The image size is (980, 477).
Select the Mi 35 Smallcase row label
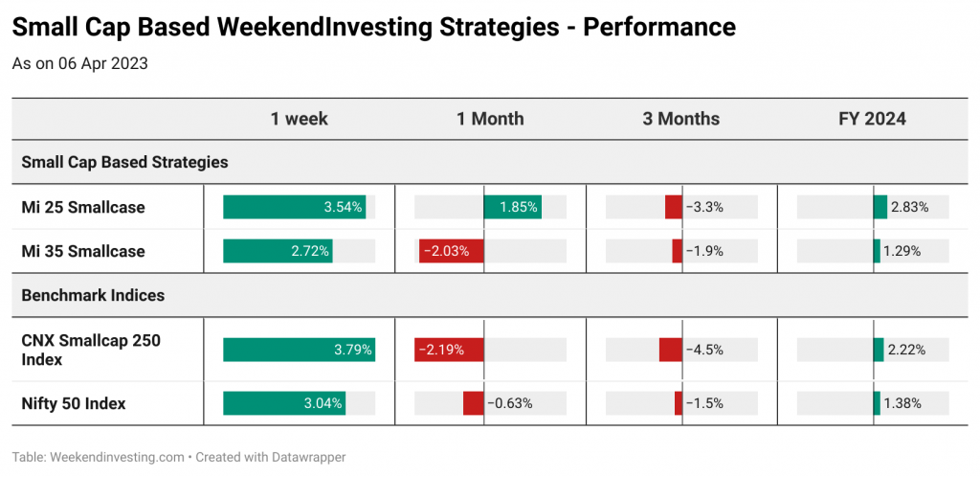[83, 251]
